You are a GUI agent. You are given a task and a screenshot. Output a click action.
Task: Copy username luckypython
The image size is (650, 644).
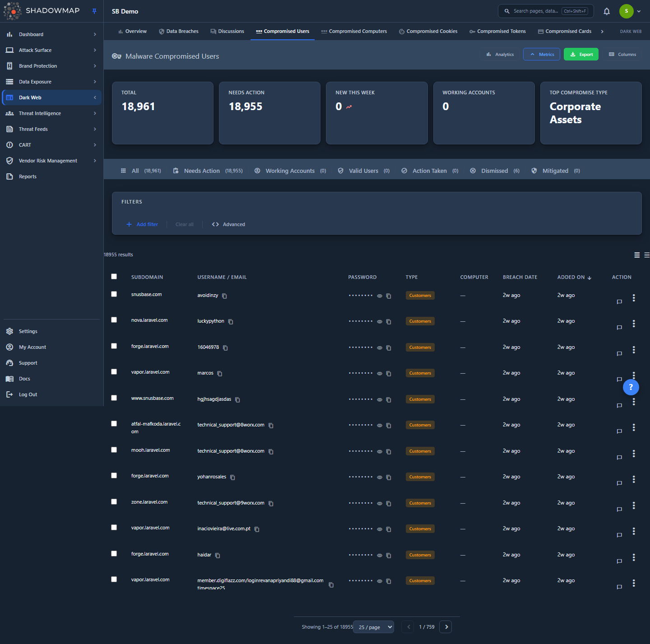231,322
